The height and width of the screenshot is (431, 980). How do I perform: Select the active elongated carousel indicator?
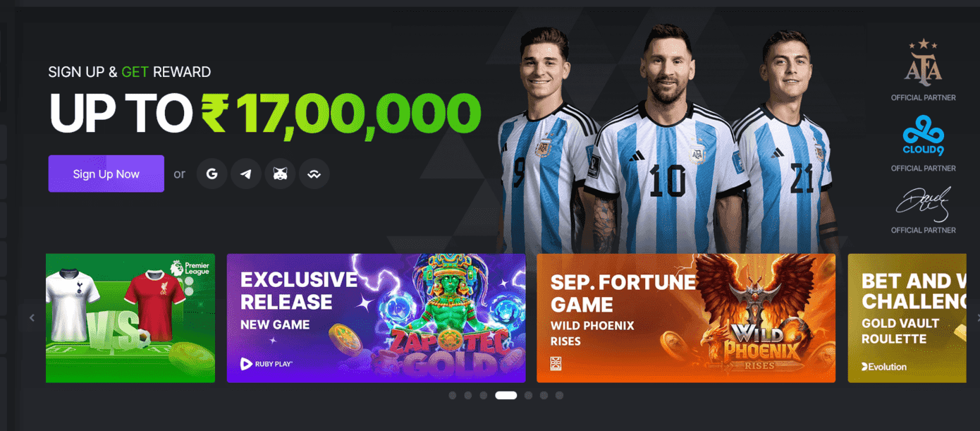(506, 396)
